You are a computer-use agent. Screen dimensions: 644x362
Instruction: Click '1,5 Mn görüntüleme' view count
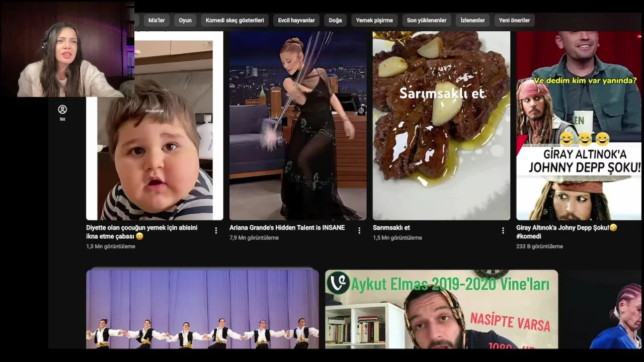[397, 238]
